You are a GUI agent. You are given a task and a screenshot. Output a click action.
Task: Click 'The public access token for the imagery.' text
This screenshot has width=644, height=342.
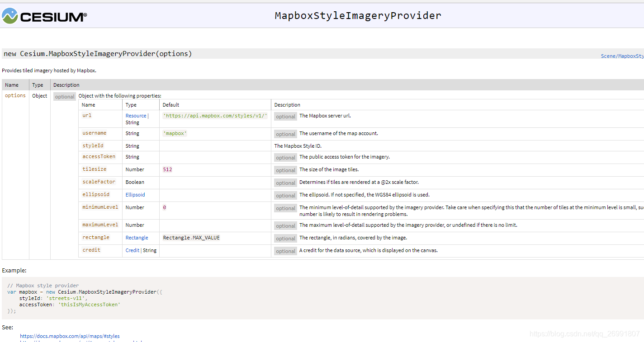click(x=345, y=157)
